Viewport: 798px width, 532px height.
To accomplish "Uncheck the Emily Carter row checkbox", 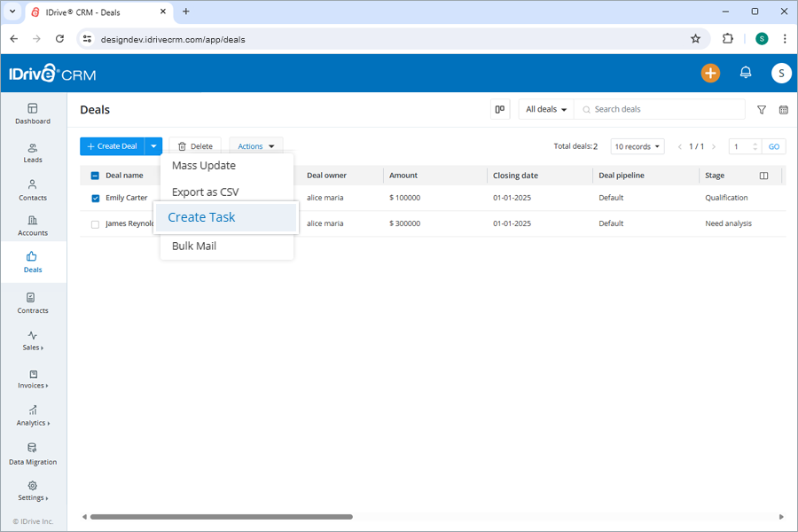I will point(95,198).
